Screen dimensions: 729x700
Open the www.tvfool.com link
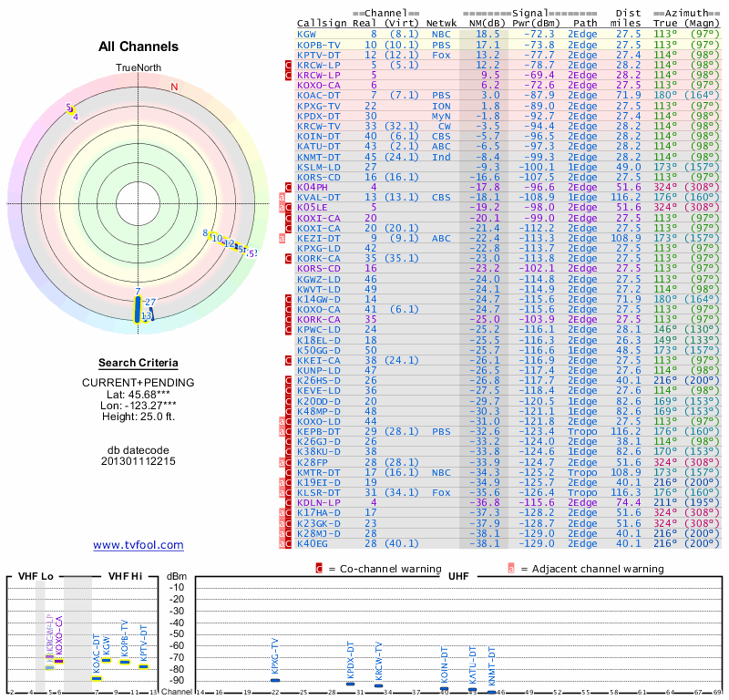click(138, 545)
